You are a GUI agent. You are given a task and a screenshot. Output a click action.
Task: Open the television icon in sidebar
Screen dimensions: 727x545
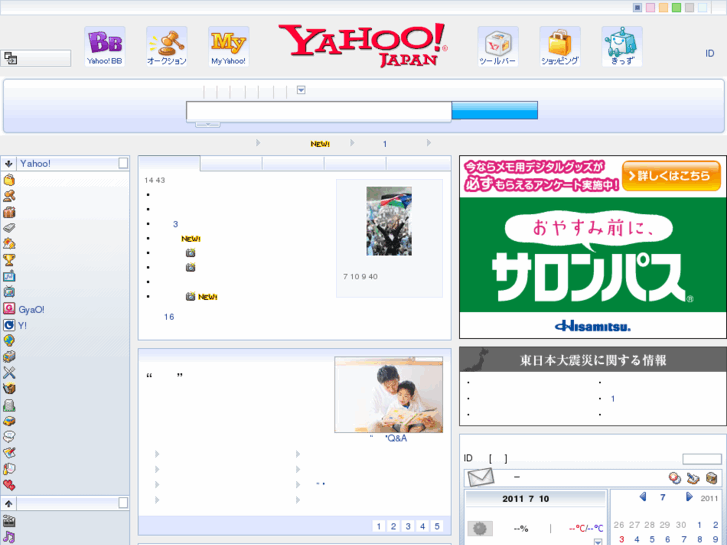pos(9,292)
